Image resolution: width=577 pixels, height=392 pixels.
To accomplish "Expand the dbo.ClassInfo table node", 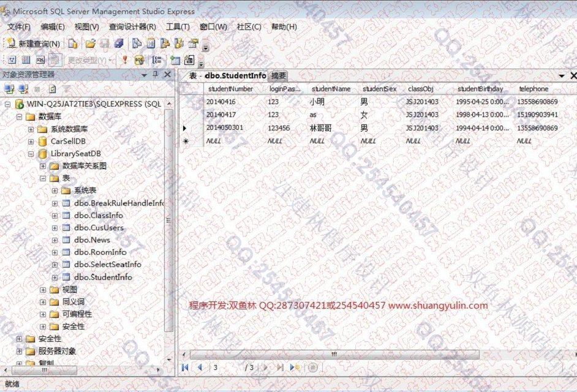I will 55,216.
